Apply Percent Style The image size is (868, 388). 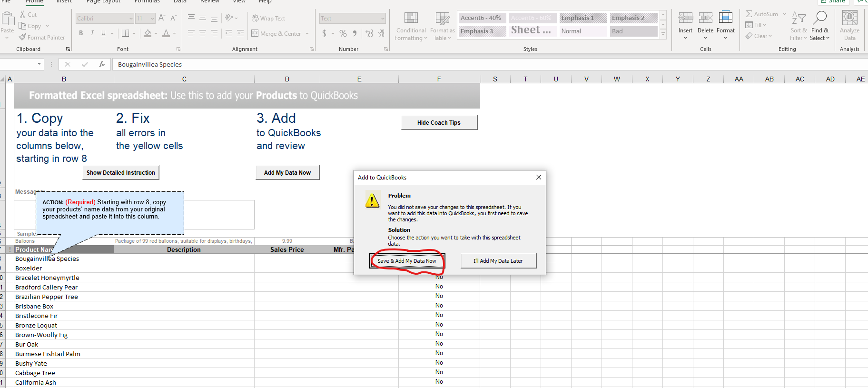pyautogui.click(x=343, y=33)
